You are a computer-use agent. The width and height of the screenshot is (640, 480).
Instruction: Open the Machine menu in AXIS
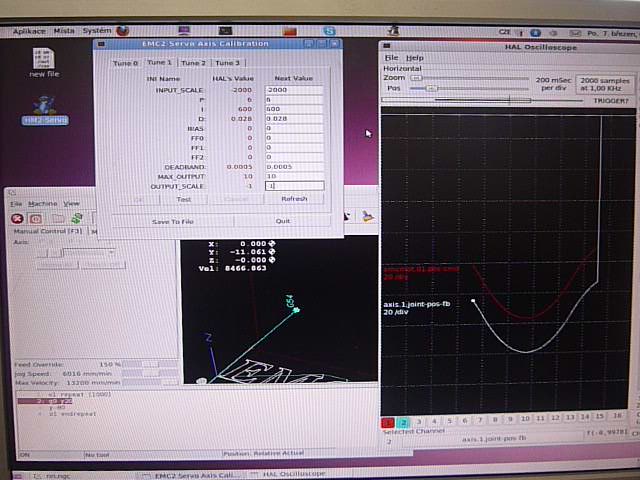(43, 203)
